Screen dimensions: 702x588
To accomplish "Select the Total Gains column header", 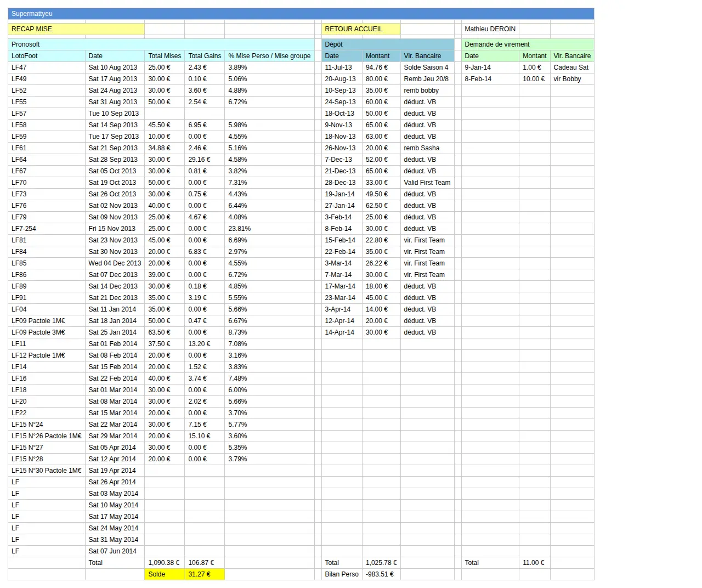I will (x=205, y=56).
